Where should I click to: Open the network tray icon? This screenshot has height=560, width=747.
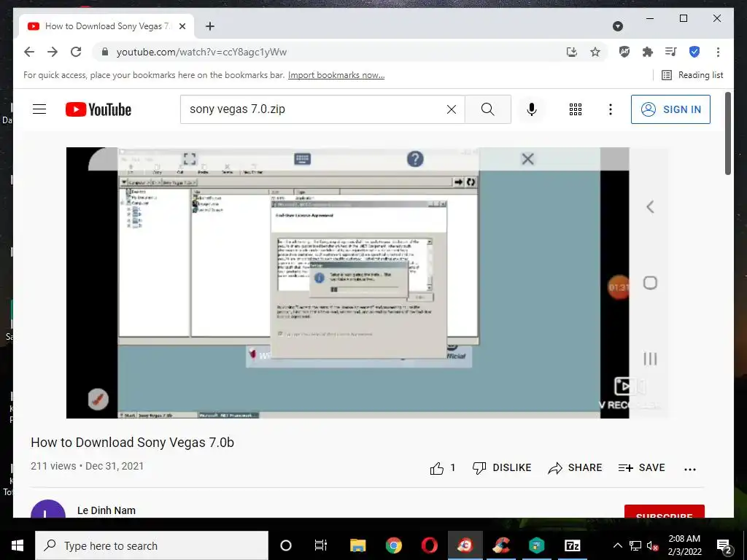[635, 546]
